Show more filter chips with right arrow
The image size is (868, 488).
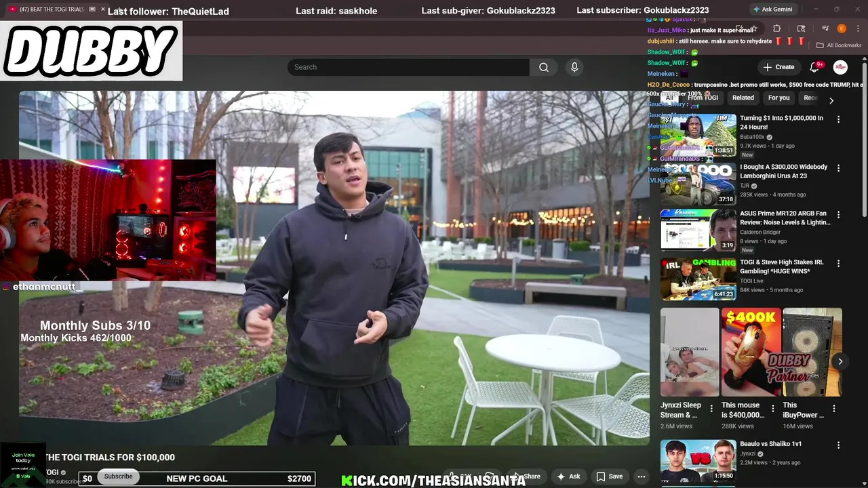point(831,100)
